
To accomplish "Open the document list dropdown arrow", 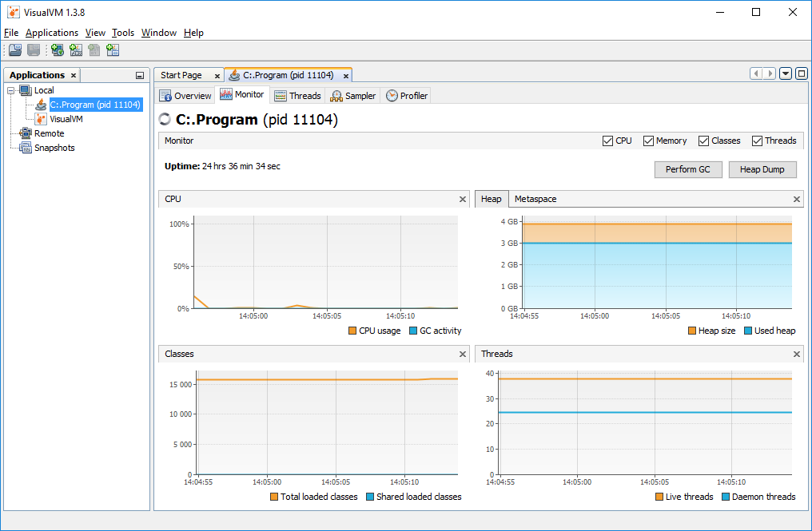I will pyautogui.click(x=786, y=73).
